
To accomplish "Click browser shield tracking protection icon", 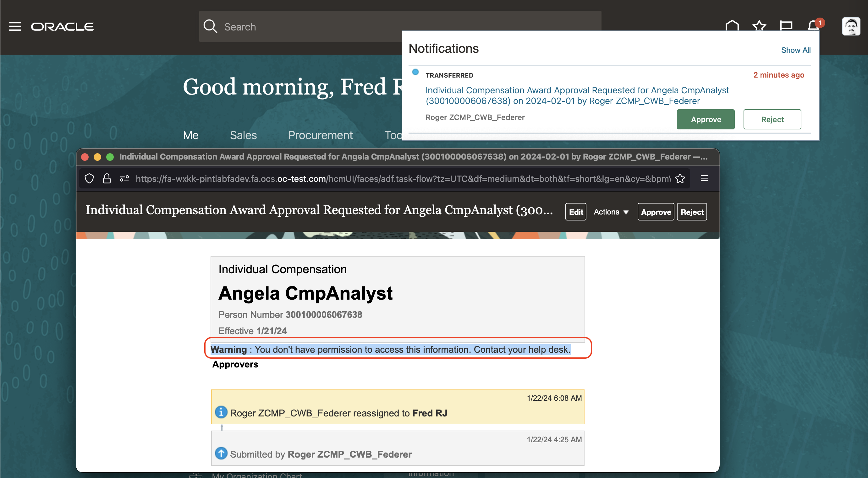I will [89, 178].
